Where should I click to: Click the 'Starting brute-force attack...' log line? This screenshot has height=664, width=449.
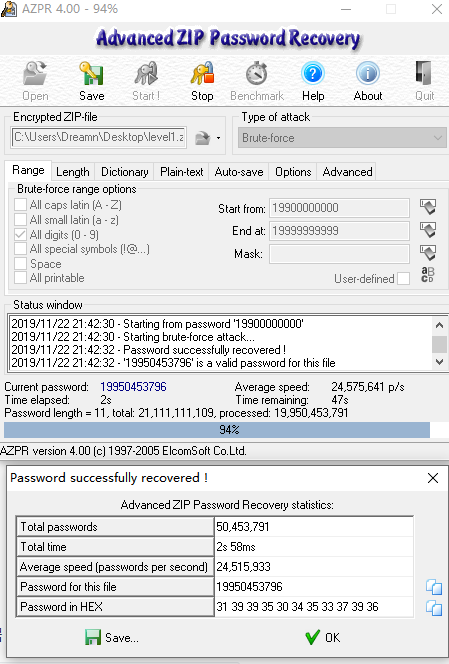(133, 337)
